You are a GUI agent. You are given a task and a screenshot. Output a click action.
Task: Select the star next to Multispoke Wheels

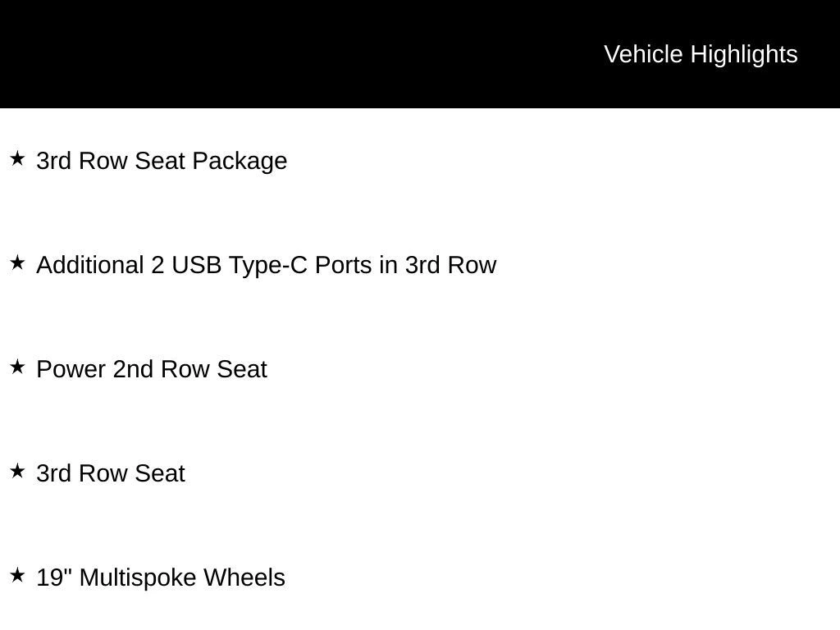tap(17, 575)
